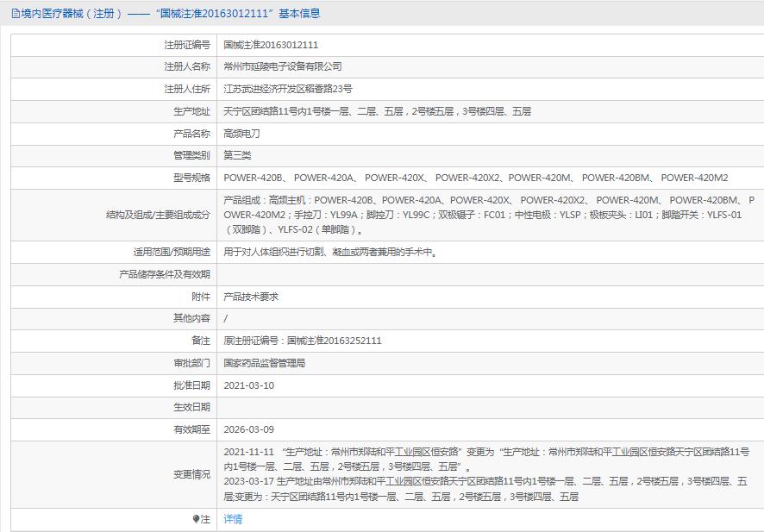This screenshot has width=764, height=532.
Task: Click the slash value in 其他内容 row
Action: point(226,319)
